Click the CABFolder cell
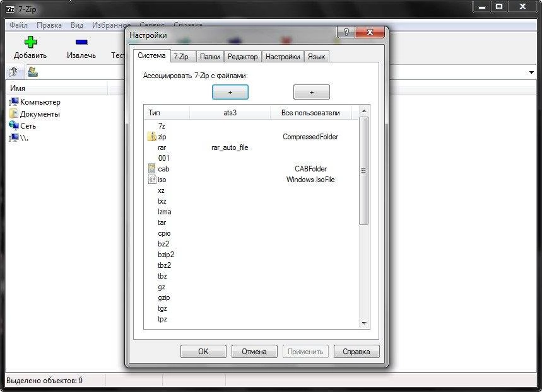The width and height of the screenshot is (542, 392). (x=311, y=169)
